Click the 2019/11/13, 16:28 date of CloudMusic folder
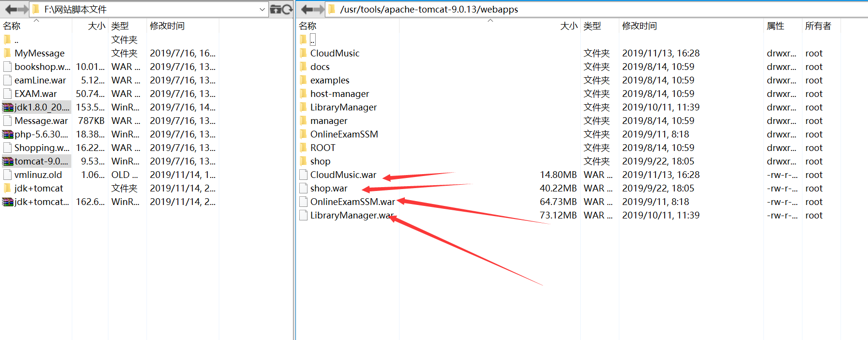This screenshot has height=340, width=868. point(661,53)
